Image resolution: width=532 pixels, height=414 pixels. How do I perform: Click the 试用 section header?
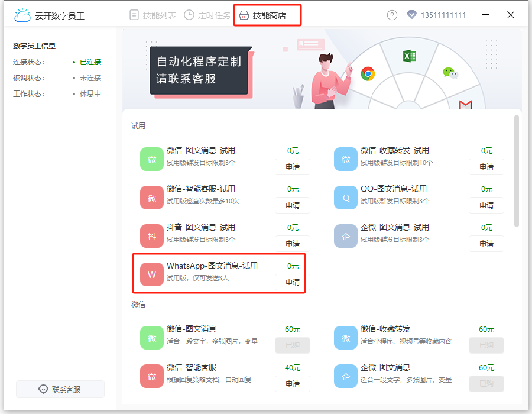138,126
